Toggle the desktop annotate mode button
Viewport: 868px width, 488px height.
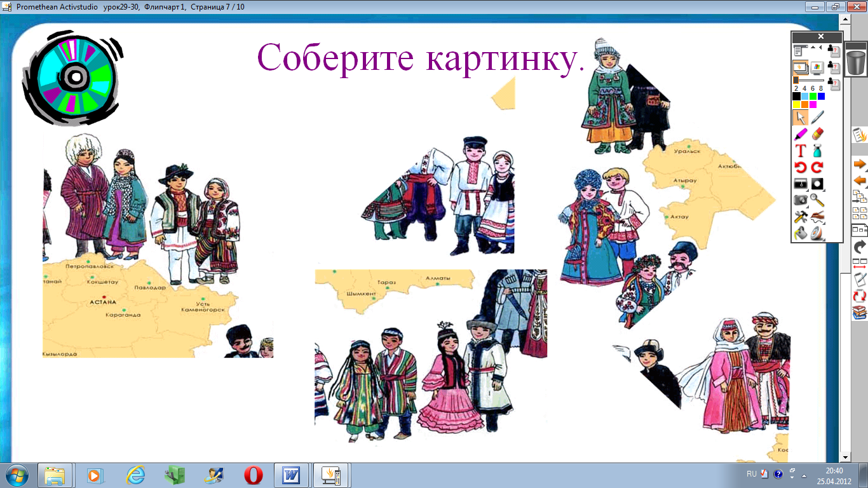[817, 67]
